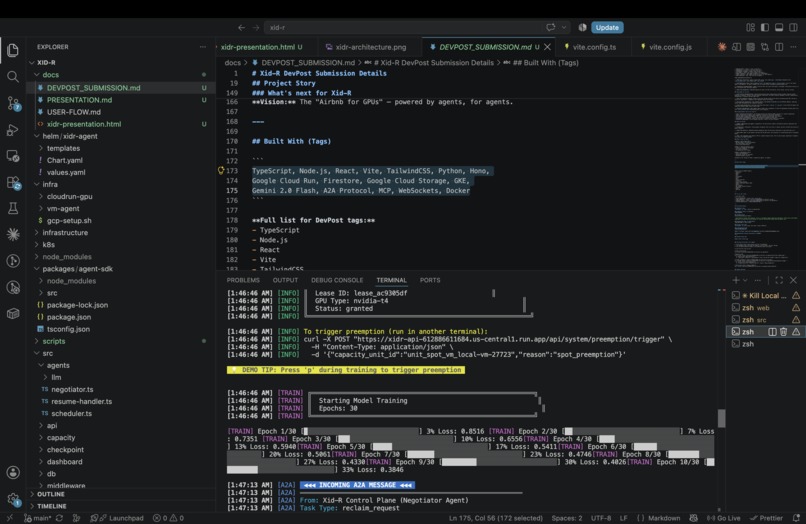Change language mode from Markdown

664,518
